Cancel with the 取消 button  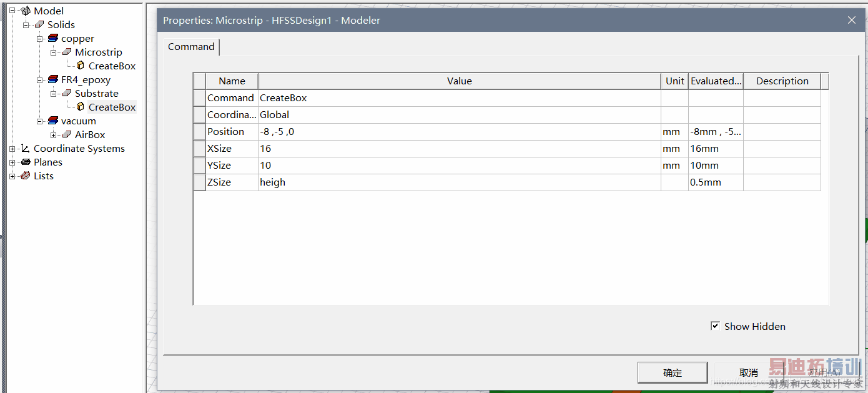(x=749, y=372)
